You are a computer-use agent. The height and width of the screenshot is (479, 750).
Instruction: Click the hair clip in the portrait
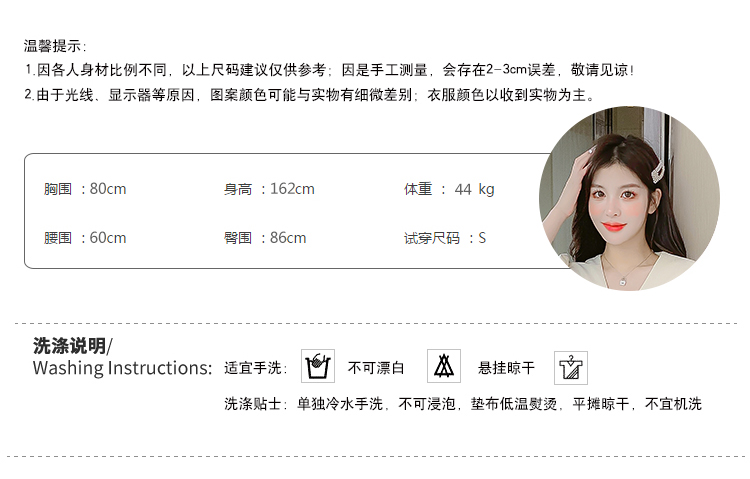tap(658, 170)
